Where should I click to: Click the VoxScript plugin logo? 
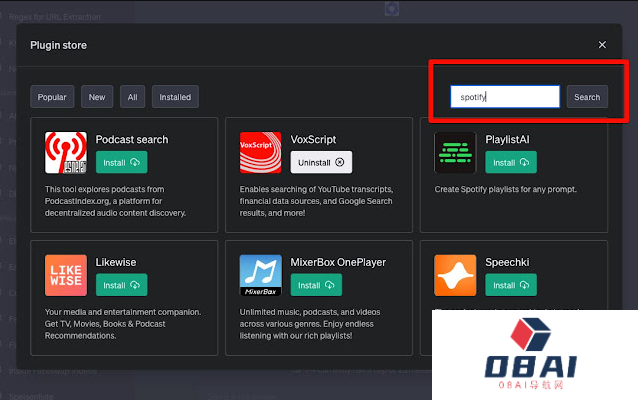260,153
